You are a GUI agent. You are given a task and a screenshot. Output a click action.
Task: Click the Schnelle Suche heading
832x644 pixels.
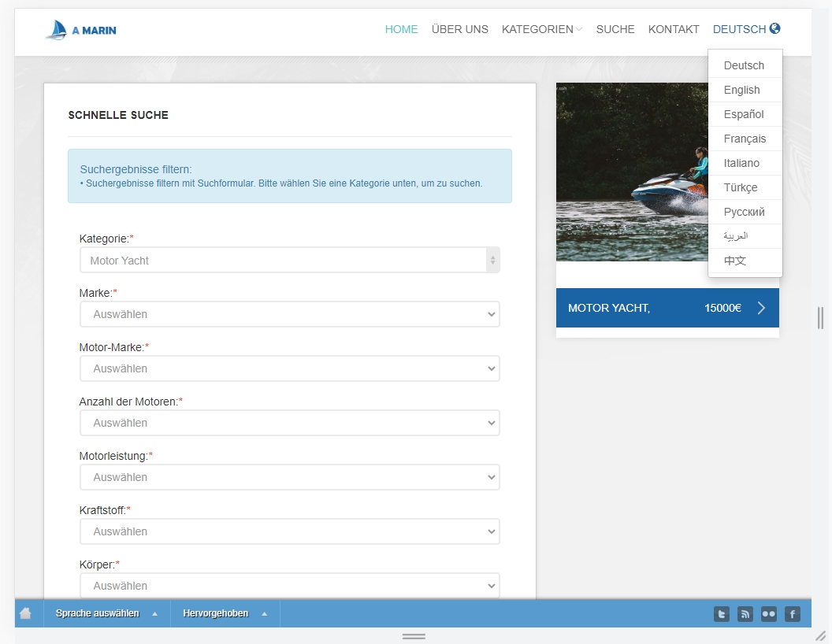click(x=118, y=115)
